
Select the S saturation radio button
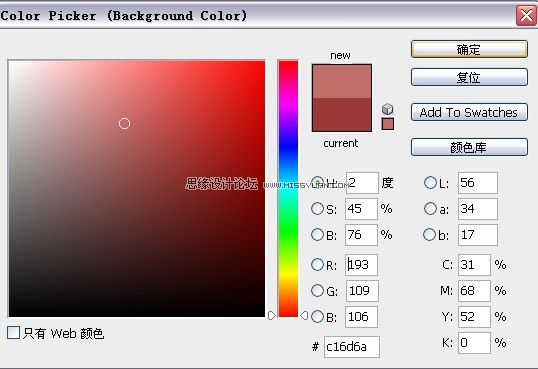(x=317, y=208)
